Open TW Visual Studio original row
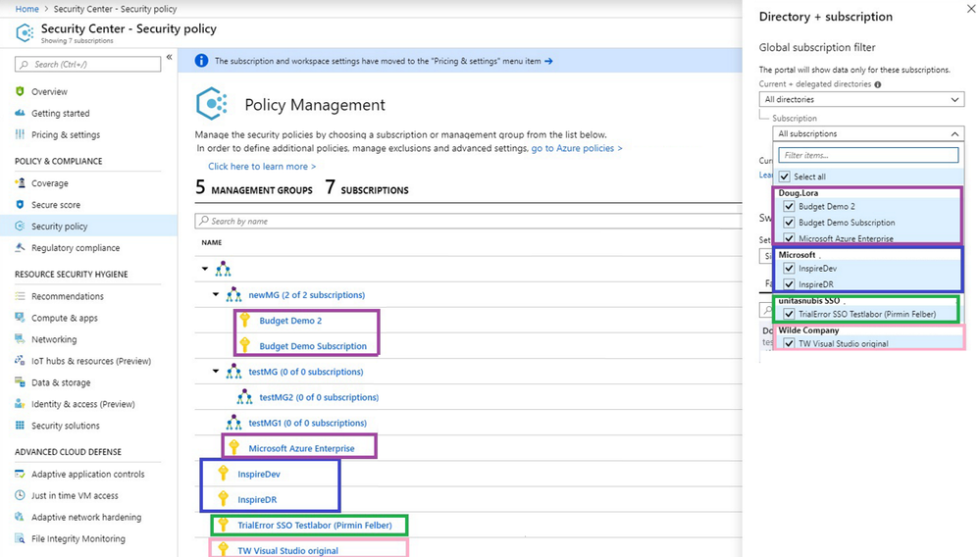Viewport: 980px width, 557px height. tap(288, 551)
